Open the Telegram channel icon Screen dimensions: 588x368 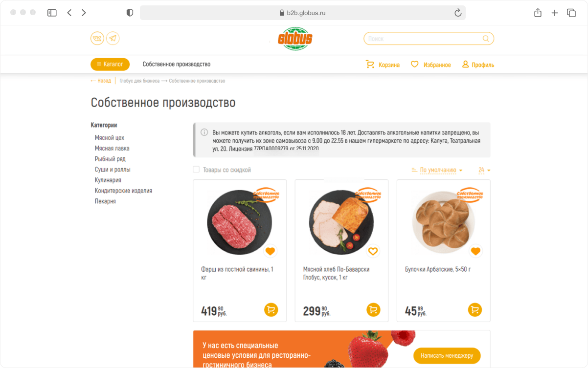(113, 38)
